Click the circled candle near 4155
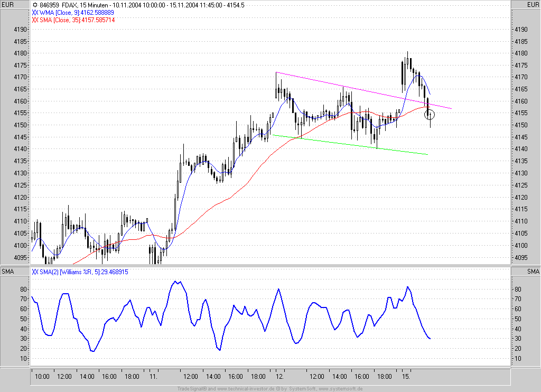Screen dimensions: 541x392 point(430,115)
